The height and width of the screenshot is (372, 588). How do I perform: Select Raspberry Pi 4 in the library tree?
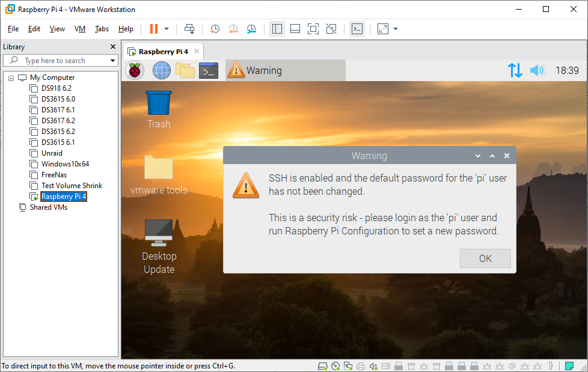pos(63,197)
